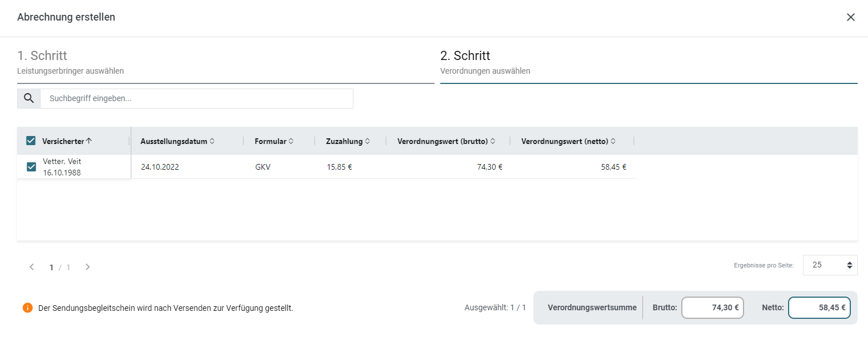Toggle the select-all checkbox in table header
868x364 pixels.
31,141
